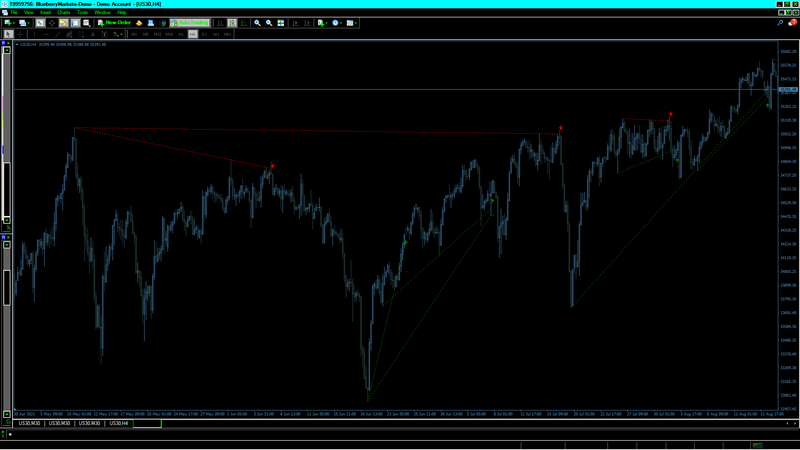
Task: Switch to the M15 timeframe
Action: pos(157,34)
